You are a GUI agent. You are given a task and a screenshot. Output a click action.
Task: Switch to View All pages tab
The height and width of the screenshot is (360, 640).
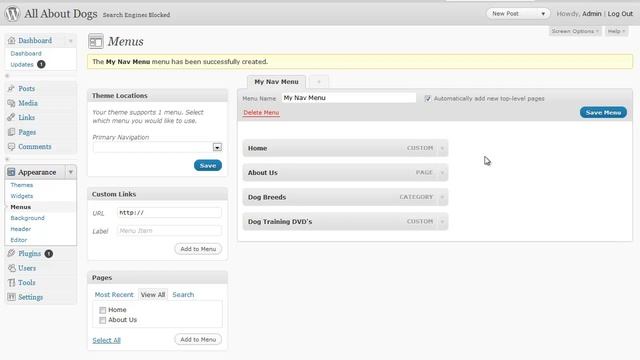click(x=153, y=295)
